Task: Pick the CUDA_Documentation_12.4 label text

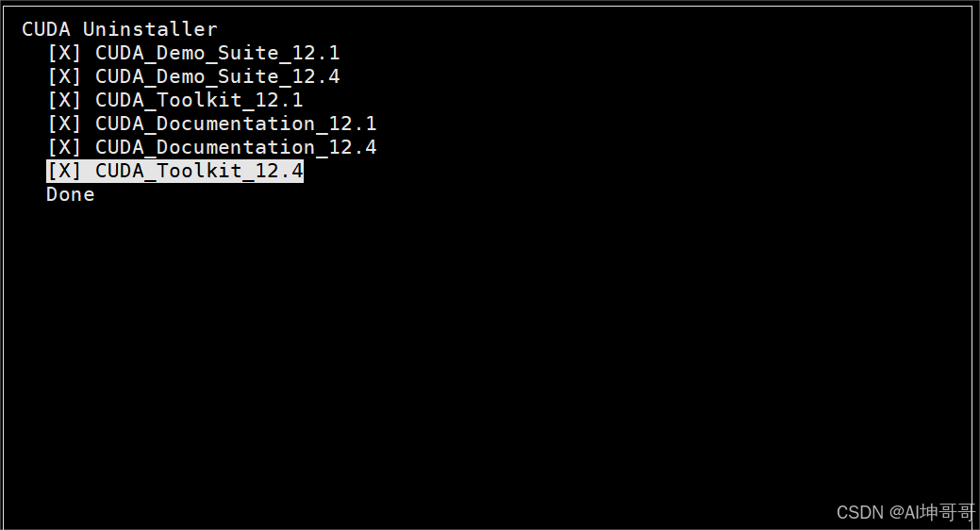Action: pos(236,147)
